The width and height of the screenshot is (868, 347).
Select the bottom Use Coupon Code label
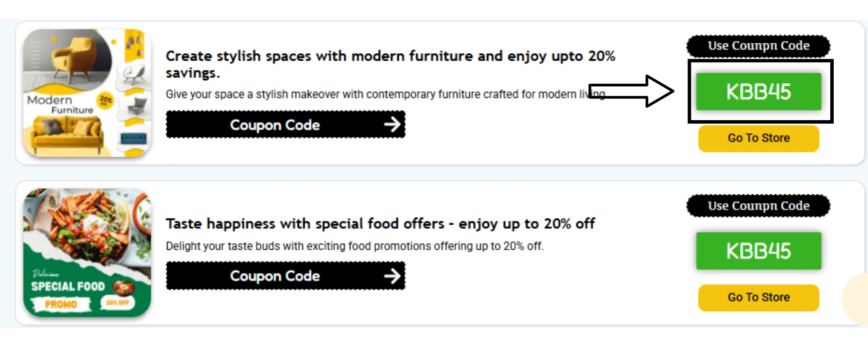[x=758, y=206]
